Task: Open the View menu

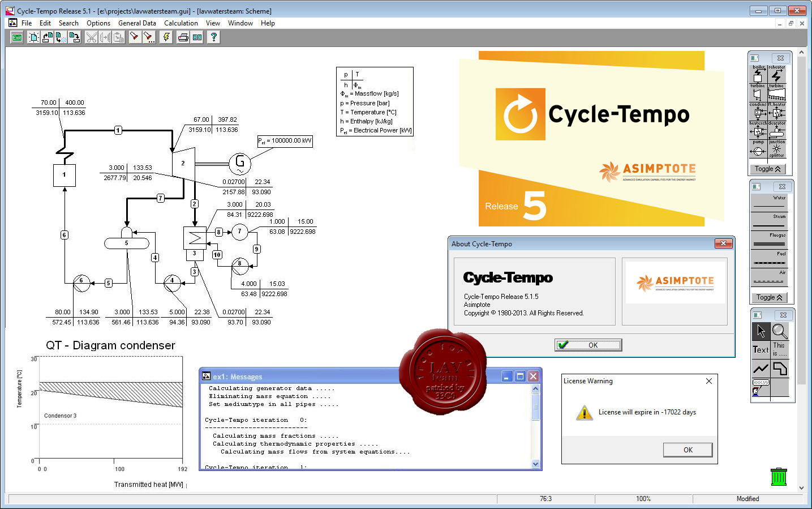Action: point(213,23)
